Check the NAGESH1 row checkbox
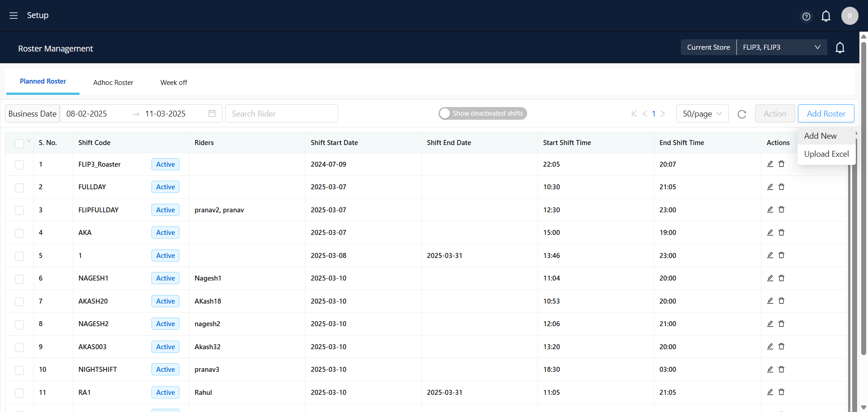This screenshot has width=868, height=412. coord(19,279)
